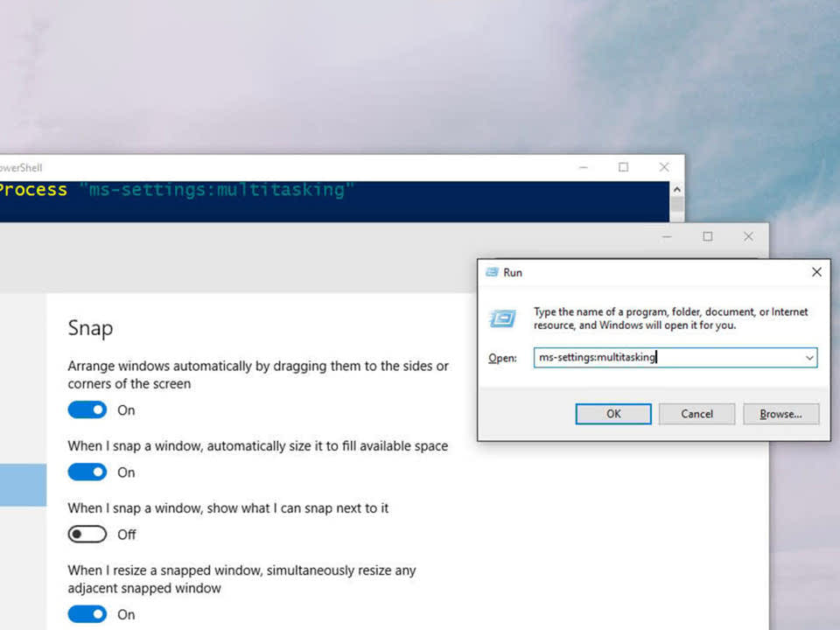Click the PowerShell window title bar

[x=350, y=167]
